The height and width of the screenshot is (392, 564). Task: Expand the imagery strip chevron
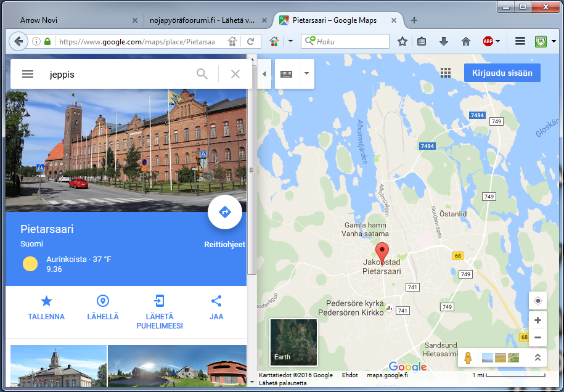(x=537, y=357)
